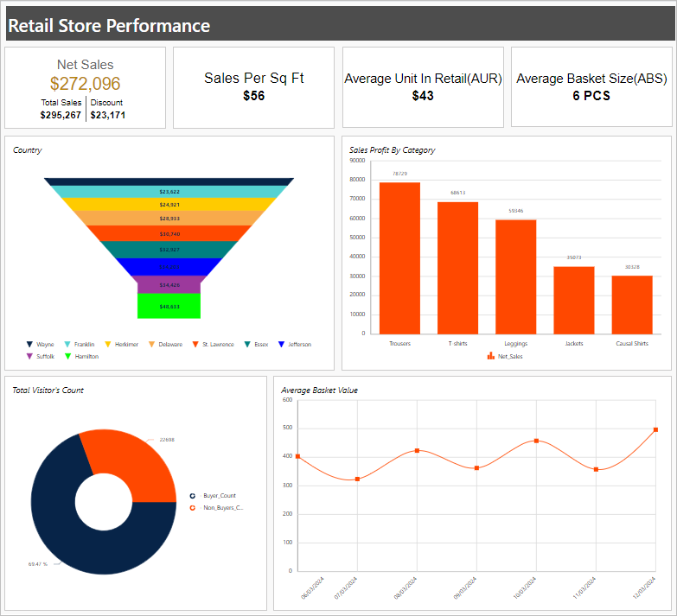Image resolution: width=677 pixels, height=616 pixels.
Task: Click the 08/03/2024 line data point
Action: 417,451
